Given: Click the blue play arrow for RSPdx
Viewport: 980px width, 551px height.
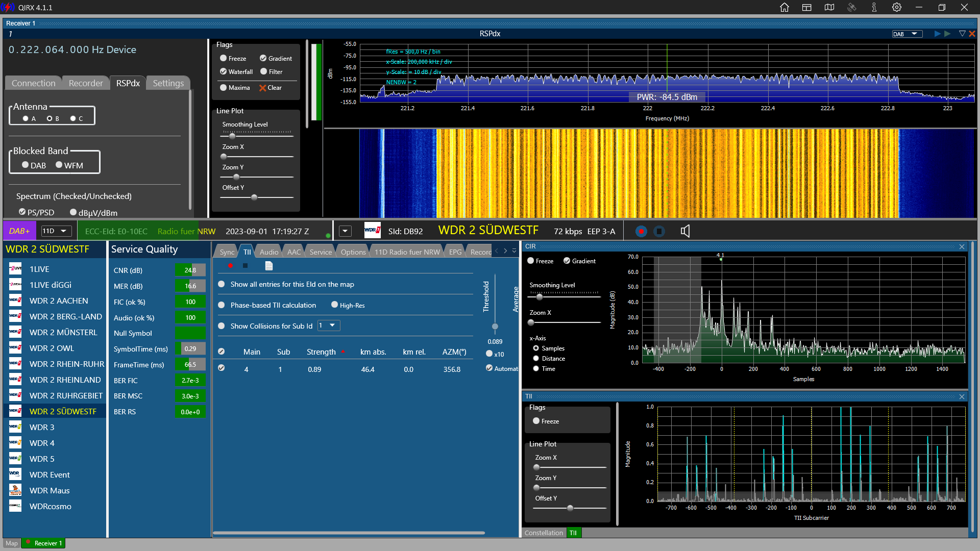Looking at the screenshot, I should point(937,34).
